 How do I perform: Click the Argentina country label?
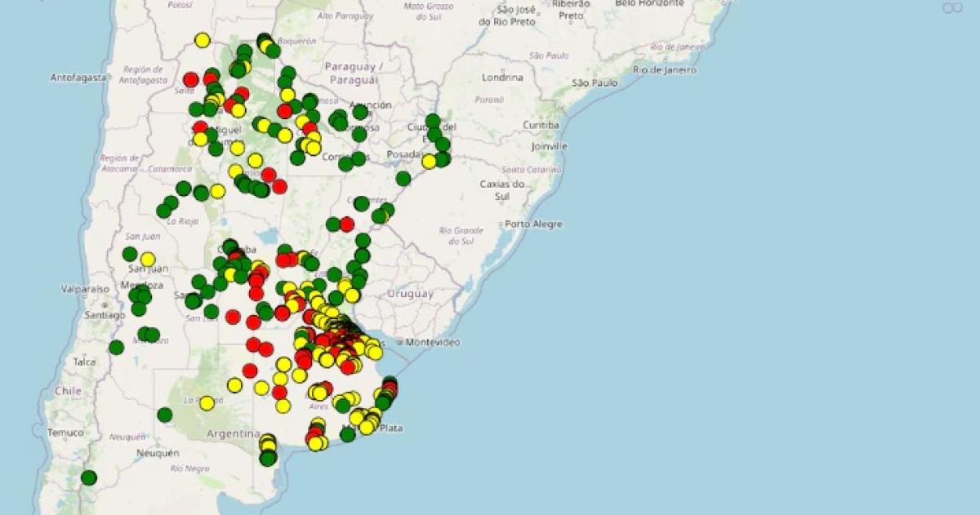pyautogui.click(x=234, y=433)
